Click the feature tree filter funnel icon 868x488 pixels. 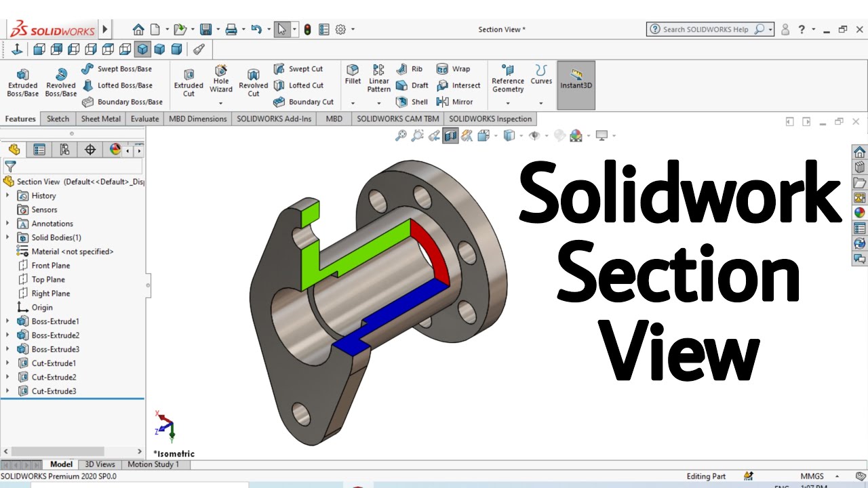pos(10,166)
